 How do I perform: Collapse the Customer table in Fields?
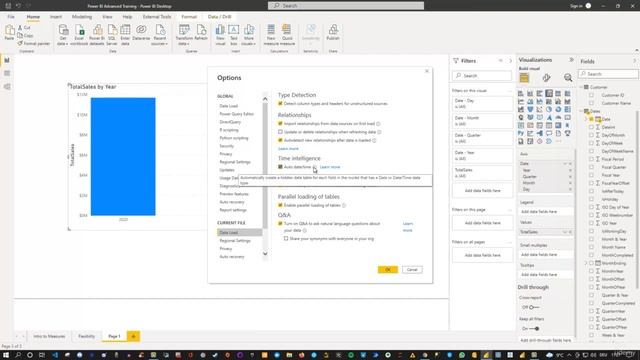pos(581,87)
